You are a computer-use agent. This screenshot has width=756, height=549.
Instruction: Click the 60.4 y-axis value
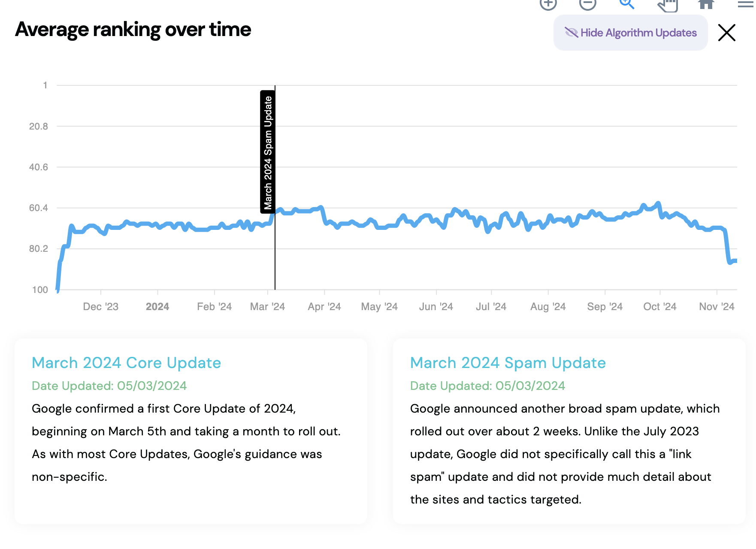[x=38, y=208]
